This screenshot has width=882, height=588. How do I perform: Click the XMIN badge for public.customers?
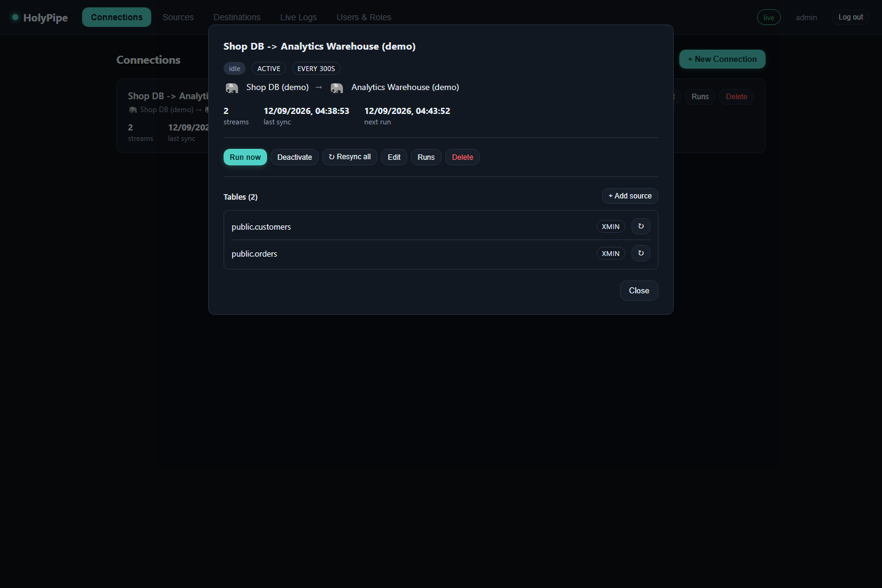point(611,227)
